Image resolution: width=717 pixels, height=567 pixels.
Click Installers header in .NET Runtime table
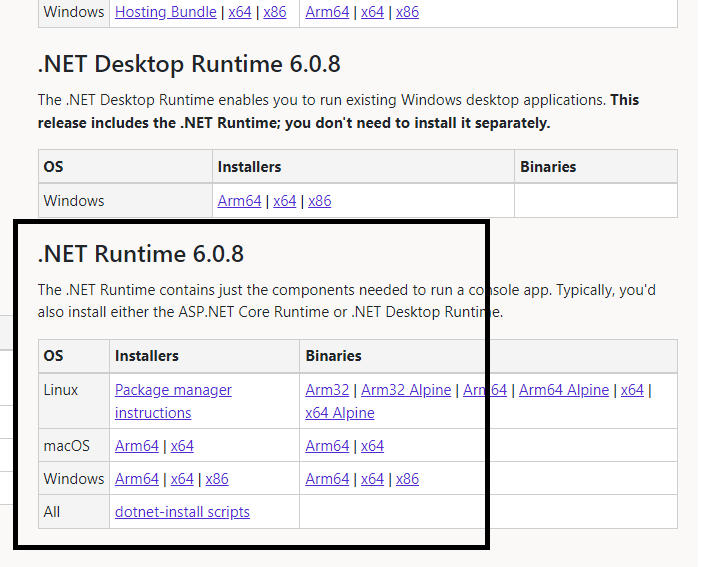click(x=204, y=356)
